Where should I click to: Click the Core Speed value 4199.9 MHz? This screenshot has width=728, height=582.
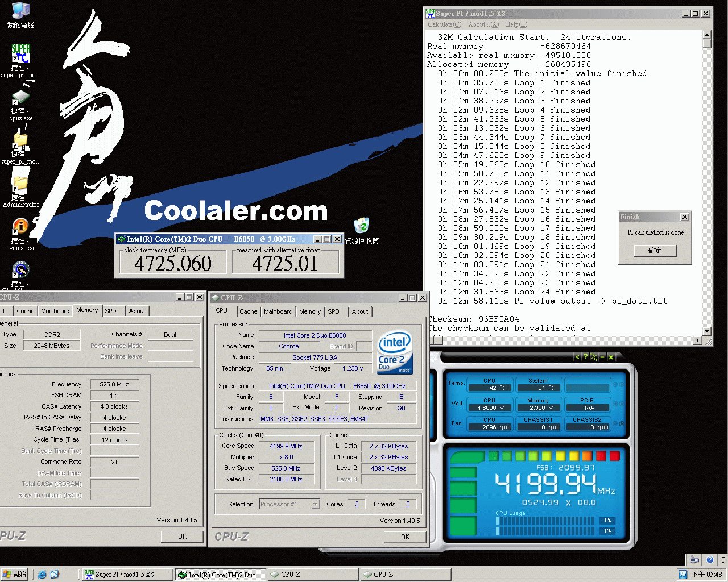[x=286, y=446]
